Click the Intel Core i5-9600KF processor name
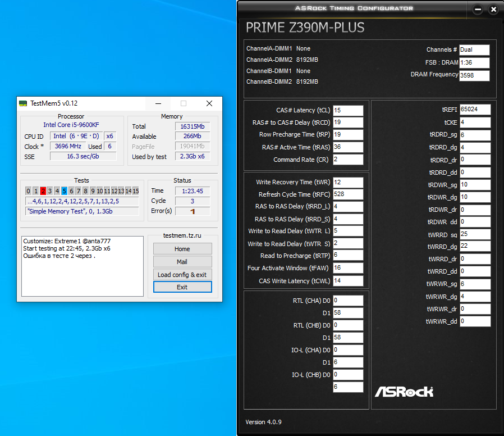The width and height of the screenshot is (504, 436). [x=71, y=125]
